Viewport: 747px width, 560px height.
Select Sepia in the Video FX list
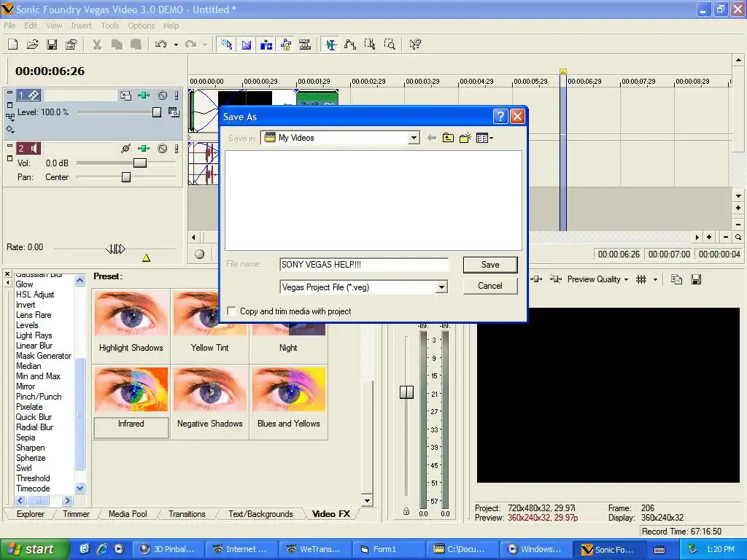pos(26,437)
